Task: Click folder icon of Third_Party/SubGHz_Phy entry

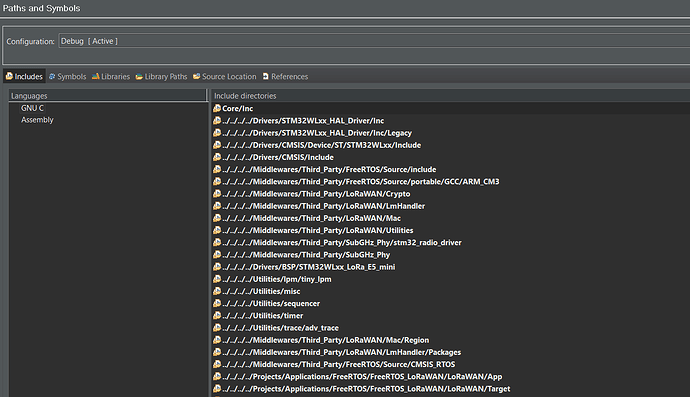Action: pyautogui.click(x=217, y=254)
